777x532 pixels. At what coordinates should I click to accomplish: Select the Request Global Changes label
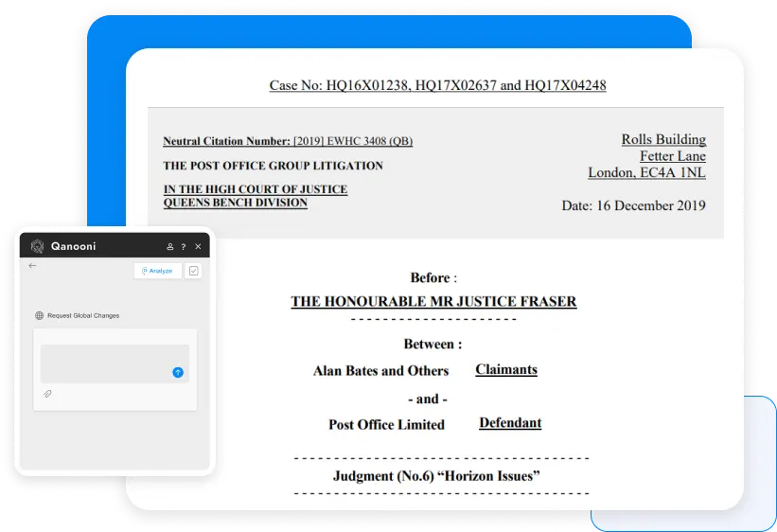(83, 315)
